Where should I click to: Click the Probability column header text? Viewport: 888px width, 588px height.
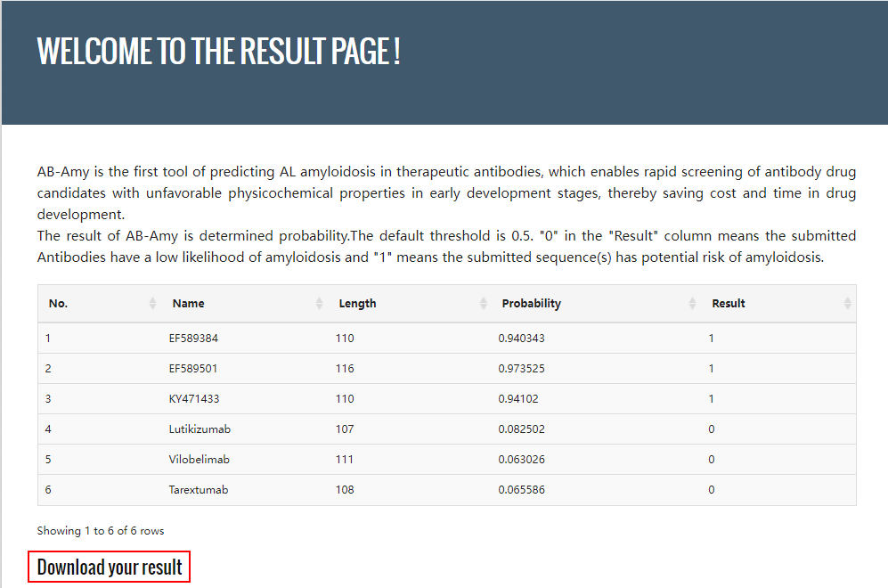click(x=531, y=304)
